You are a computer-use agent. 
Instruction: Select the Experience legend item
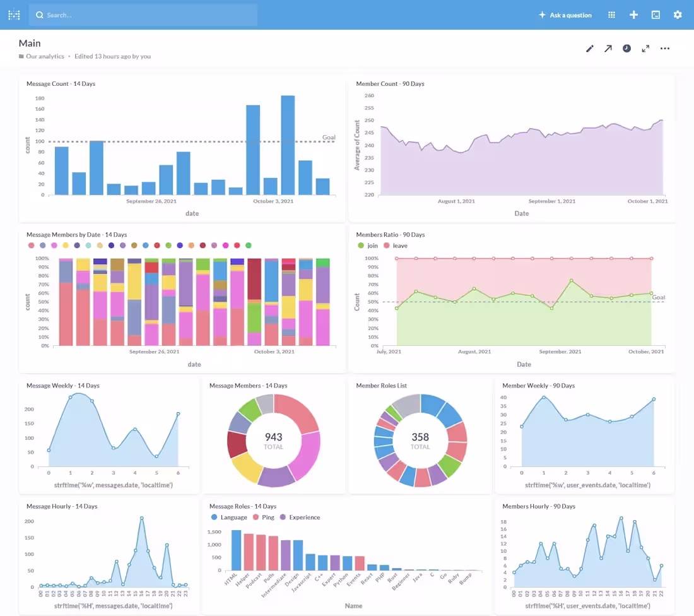point(300,518)
